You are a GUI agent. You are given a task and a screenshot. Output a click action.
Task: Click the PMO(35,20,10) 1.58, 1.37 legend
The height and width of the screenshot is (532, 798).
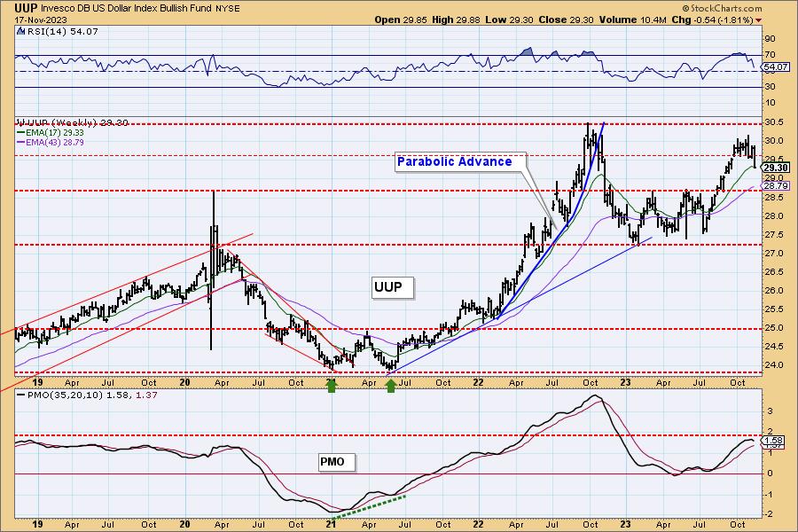tap(87, 395)
